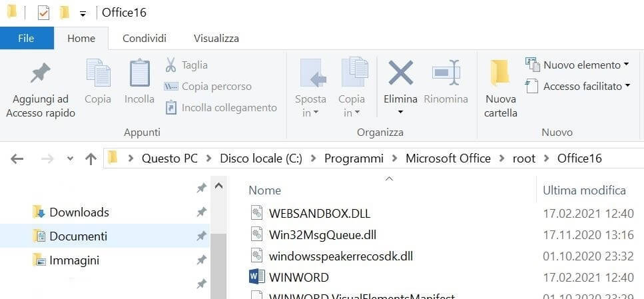Click the Rinomina icon
This screenshot has width=644, height=299.
click(x=446, y=73)
